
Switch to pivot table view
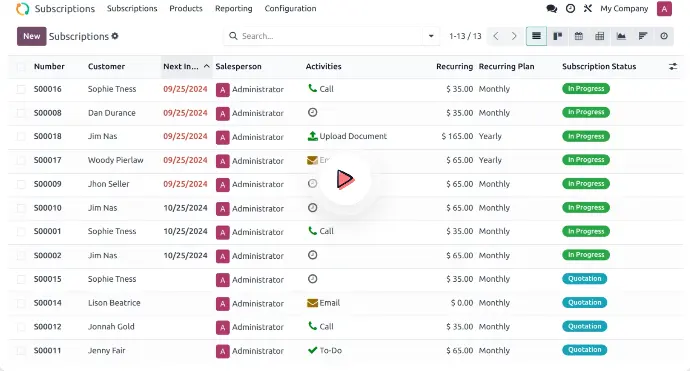(600, 36)
